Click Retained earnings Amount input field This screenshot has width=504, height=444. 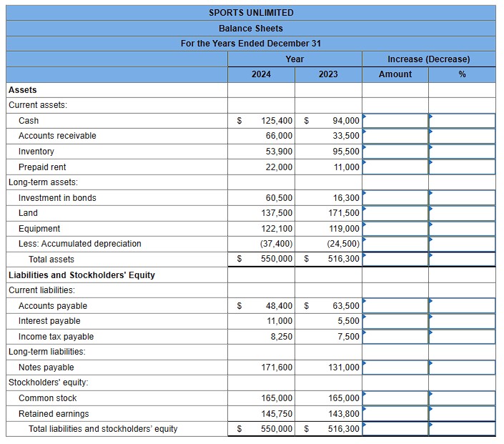click(395, 414)
